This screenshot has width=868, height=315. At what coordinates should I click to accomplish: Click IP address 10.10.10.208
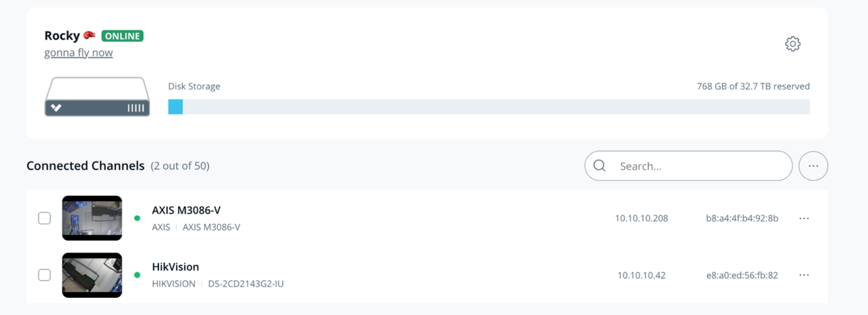(x=641, y=218)
